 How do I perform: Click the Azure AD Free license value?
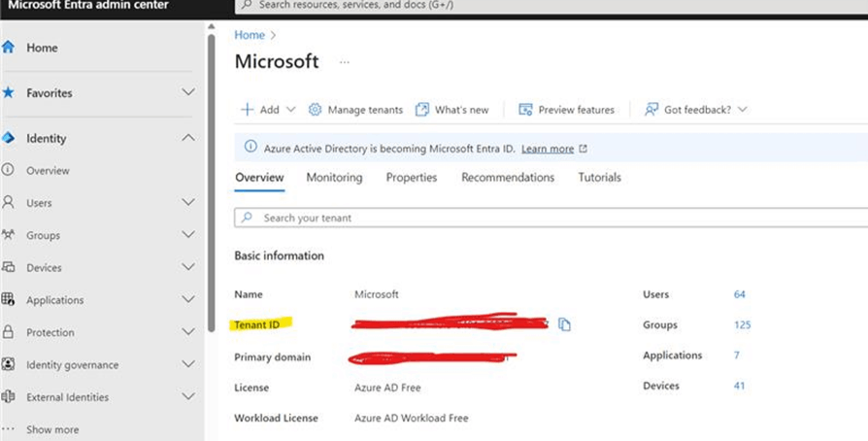tap(387, 388)
